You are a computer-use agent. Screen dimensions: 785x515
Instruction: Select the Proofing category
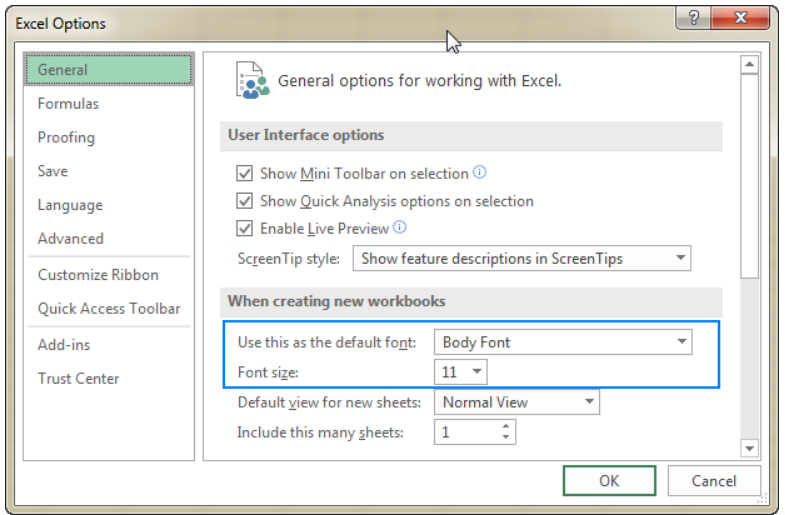point(109,137)
